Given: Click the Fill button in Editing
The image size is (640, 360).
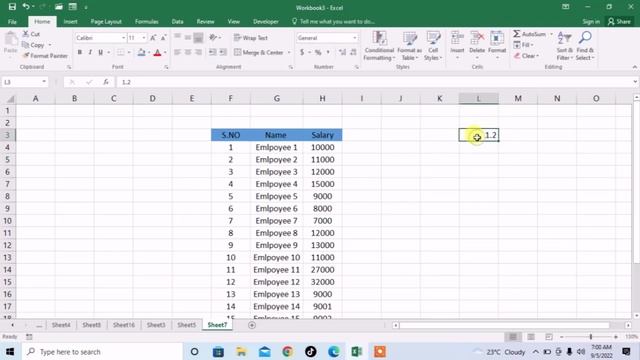Looking at the screenshot, I should pyautogui.click(x=523, y=45).
